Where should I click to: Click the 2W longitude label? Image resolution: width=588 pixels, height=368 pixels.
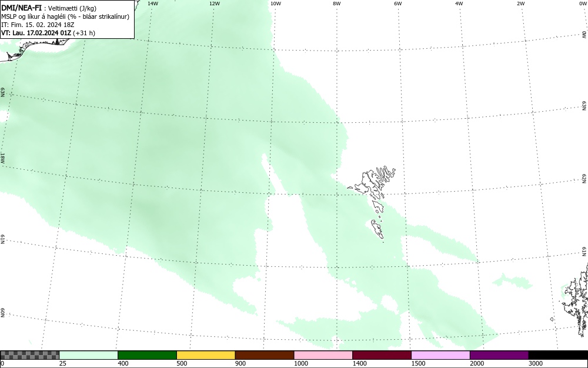(520, 4)
